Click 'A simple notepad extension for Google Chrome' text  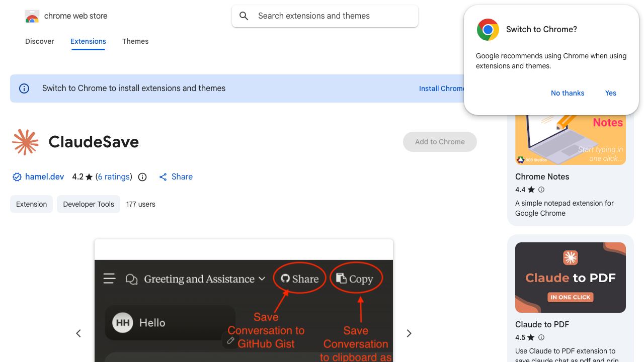(565, 208)
